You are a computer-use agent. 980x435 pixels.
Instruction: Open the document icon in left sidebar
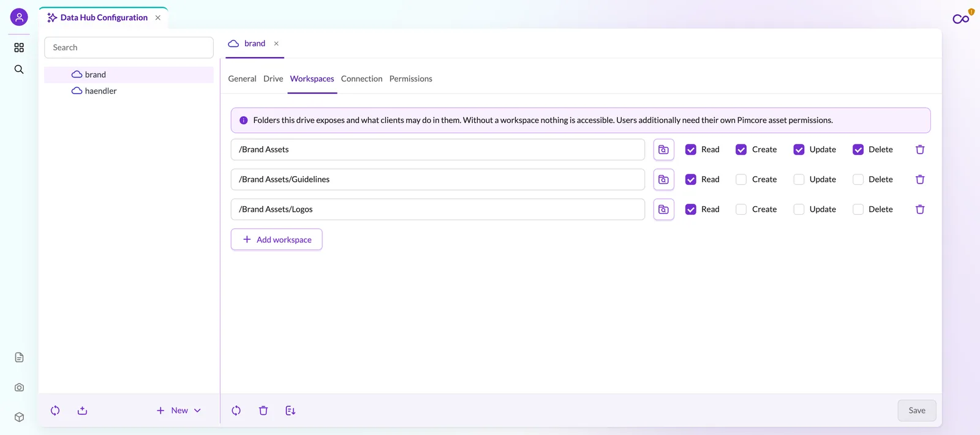pyautogui.click(x=19, y=357)
